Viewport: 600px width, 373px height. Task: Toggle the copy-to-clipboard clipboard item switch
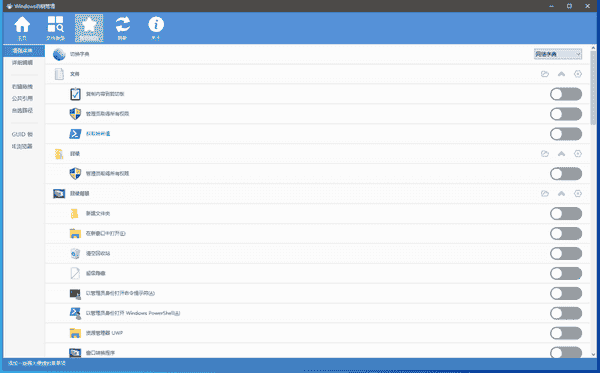tap(566, 94)
